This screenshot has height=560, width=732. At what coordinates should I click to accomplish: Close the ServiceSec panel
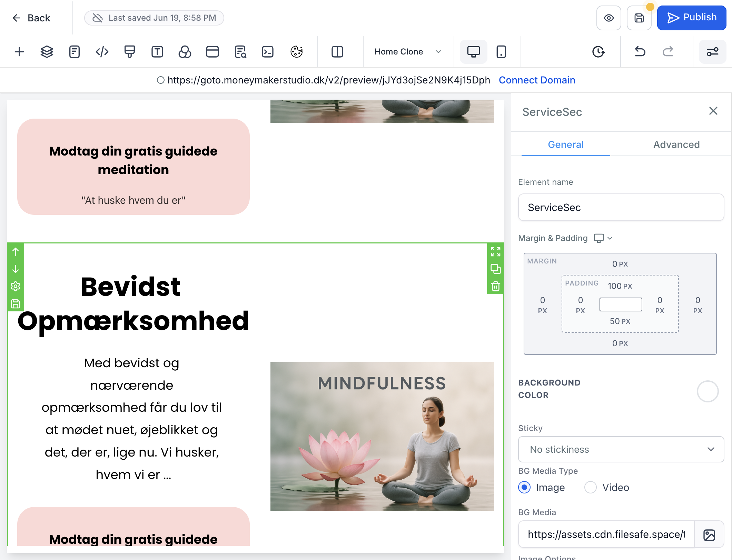tap(713, 111)
